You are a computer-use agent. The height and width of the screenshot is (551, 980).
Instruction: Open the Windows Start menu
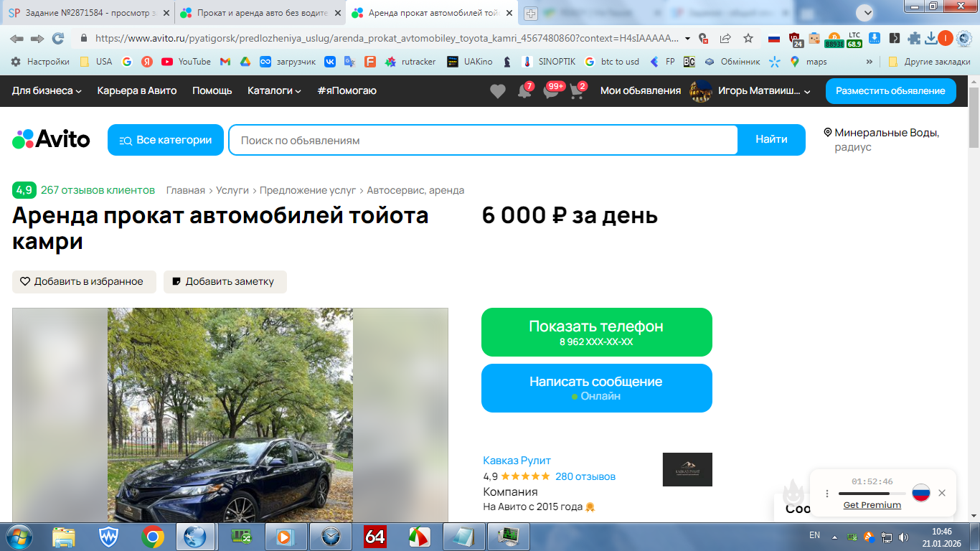coord(19,537)
